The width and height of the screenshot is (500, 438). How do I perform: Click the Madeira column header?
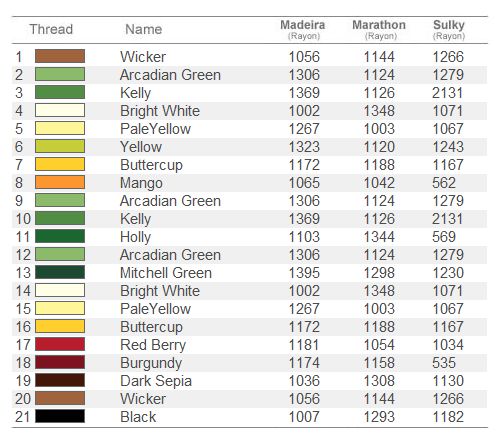pyautogui.click(x=303, y=29)
